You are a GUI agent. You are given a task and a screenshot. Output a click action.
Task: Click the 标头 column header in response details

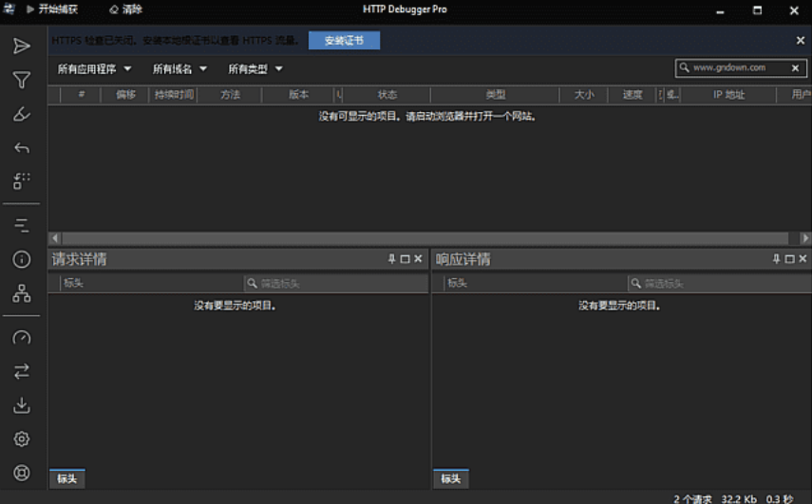[536, 283]
